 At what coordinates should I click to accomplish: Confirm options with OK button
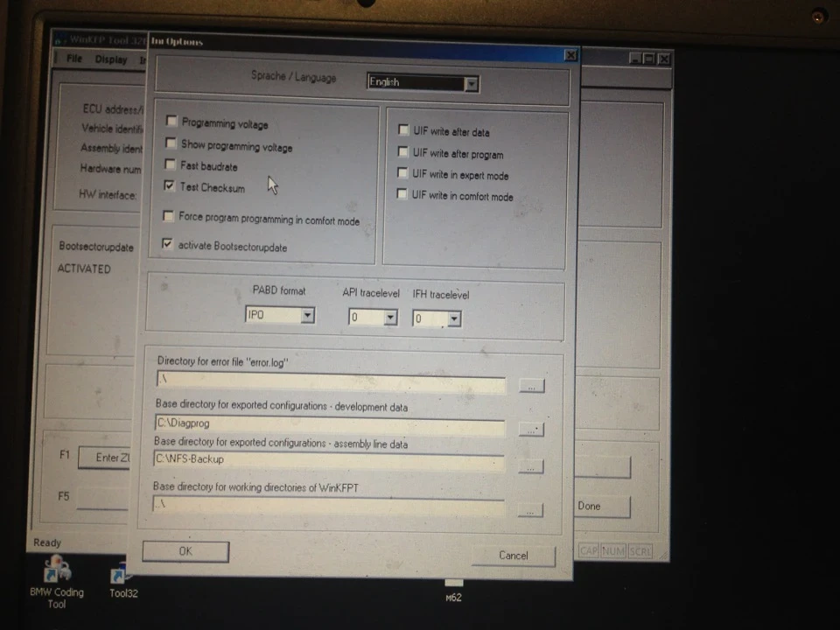[x=185, y=551]
